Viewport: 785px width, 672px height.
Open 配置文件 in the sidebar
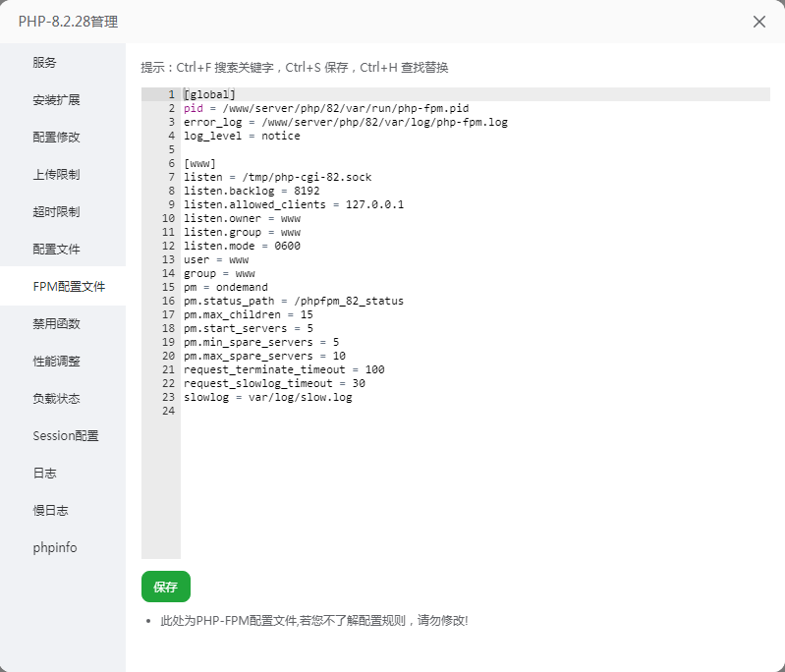(56, 250)
